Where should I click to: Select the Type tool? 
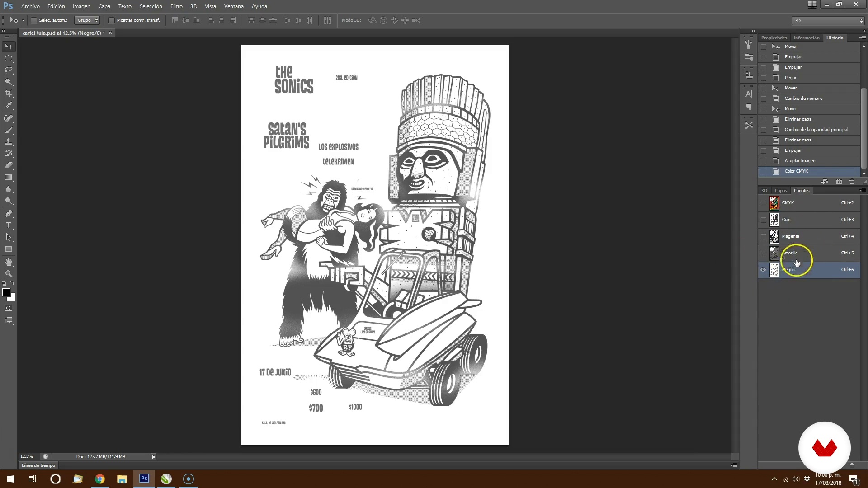(9, 225)
